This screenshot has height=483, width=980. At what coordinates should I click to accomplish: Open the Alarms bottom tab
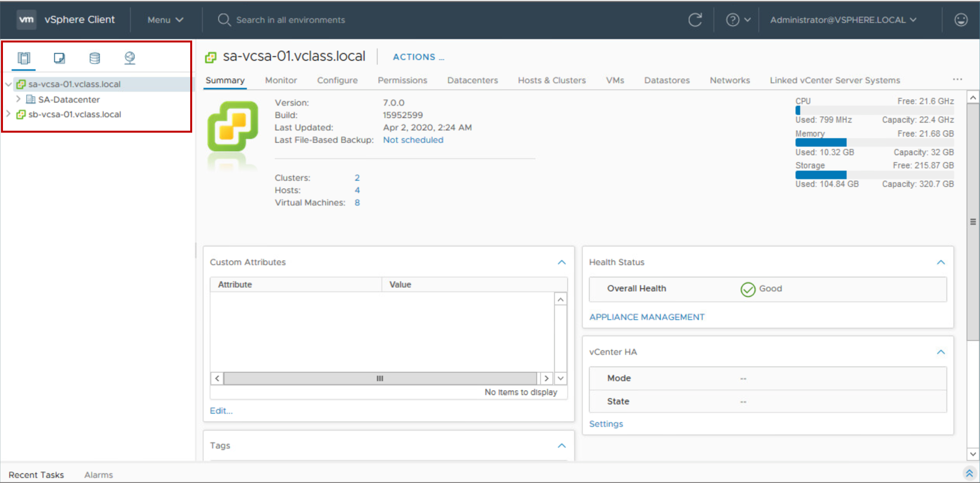click(x=99, y=475)
